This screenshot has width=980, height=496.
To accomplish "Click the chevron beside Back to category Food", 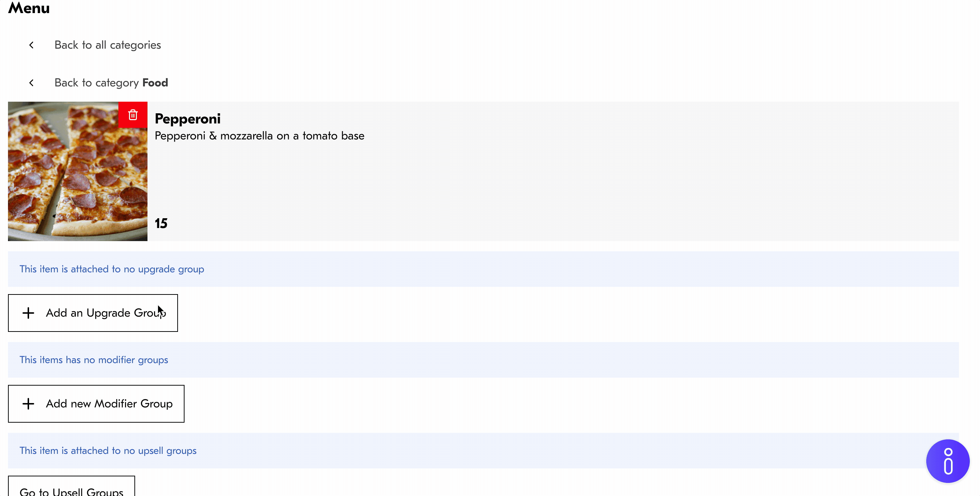I will click(32, 82).
